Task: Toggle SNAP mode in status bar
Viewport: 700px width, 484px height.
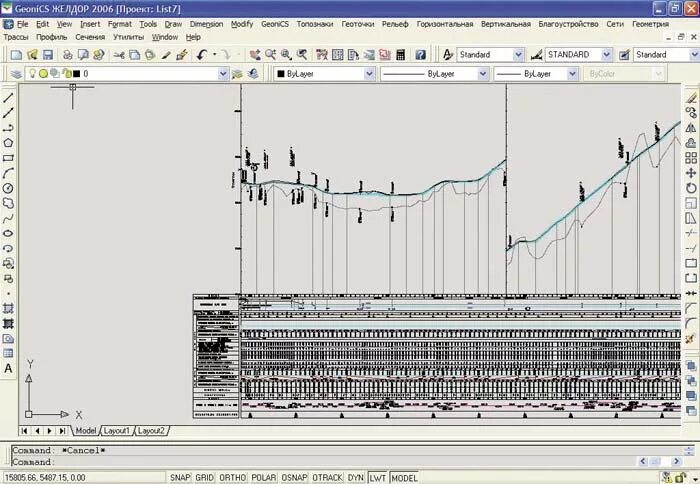Action: pyautogui.click(x=180, y=477)
